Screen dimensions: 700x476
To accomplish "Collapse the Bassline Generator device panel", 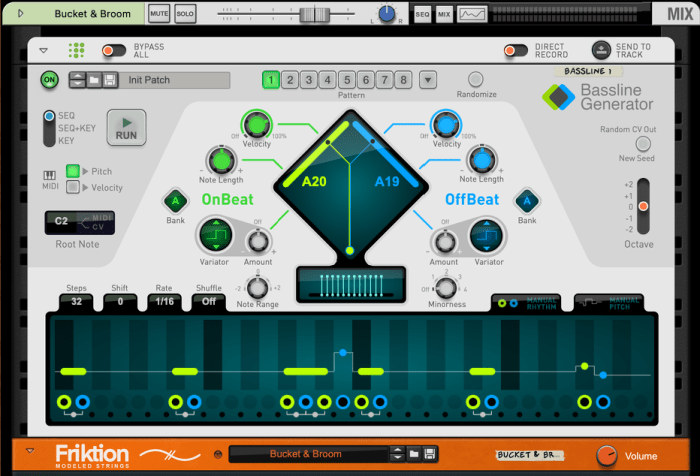I will coord(43,50).
